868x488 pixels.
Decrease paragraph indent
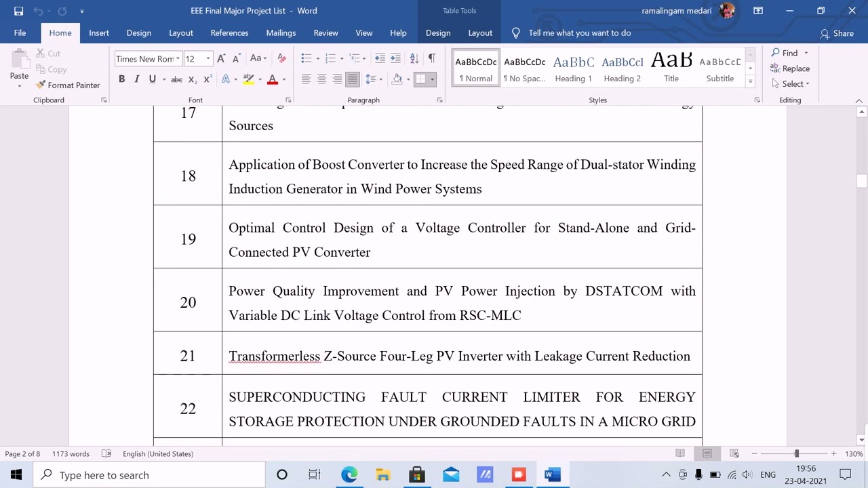point(380,58)
